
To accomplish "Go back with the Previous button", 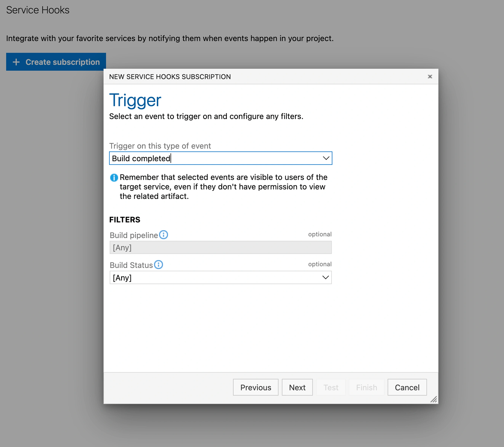I will click(255, 387).
